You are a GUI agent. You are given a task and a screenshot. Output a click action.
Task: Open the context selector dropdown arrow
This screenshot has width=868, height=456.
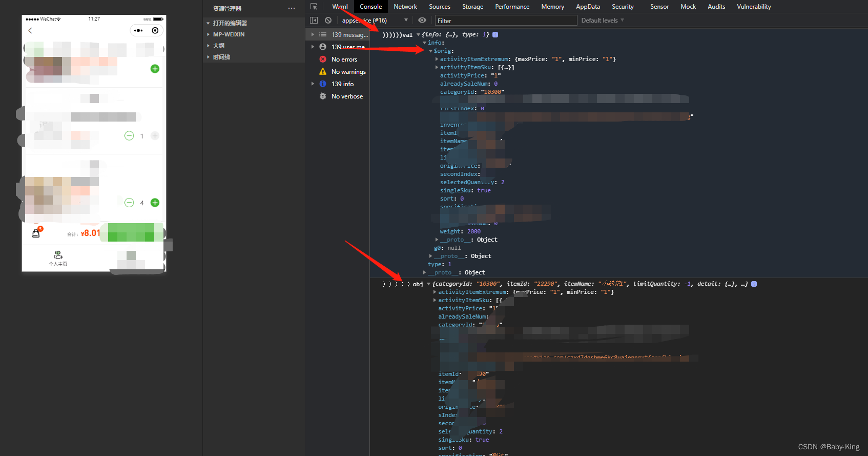pos(406,21)
